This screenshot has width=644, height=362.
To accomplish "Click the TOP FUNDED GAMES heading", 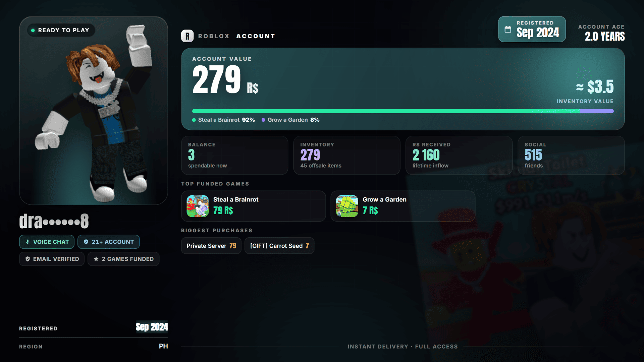I will click(x=215, y=184).
